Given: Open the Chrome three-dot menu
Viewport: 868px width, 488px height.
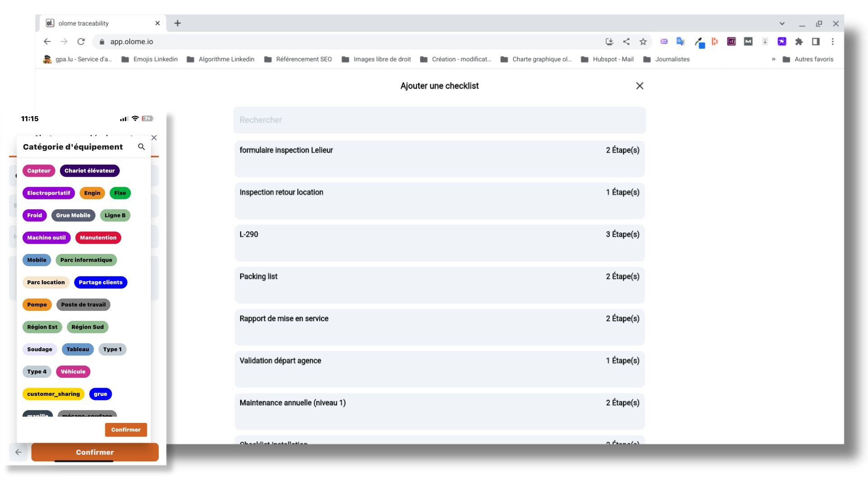Looking at the screenshot, I should [x=832, y=42].
